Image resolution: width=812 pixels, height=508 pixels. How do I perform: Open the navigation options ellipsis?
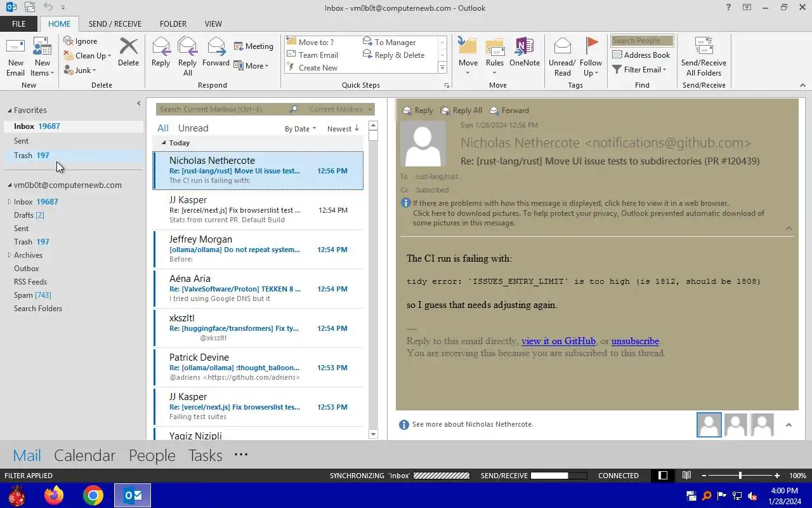point(240,455)
